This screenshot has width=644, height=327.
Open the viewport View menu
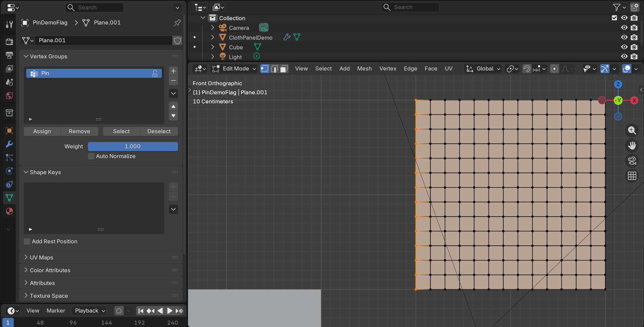coord(301,69)
